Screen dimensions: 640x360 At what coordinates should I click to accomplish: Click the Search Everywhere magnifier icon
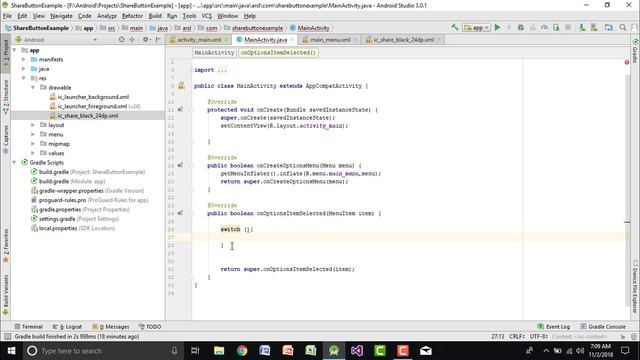(622, 28)
